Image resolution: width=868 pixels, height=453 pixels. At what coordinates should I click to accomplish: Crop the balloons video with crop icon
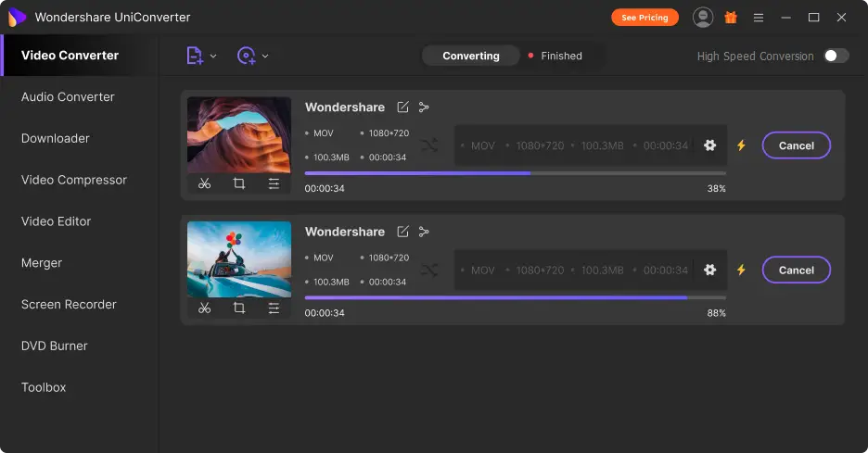coord(239,308)
